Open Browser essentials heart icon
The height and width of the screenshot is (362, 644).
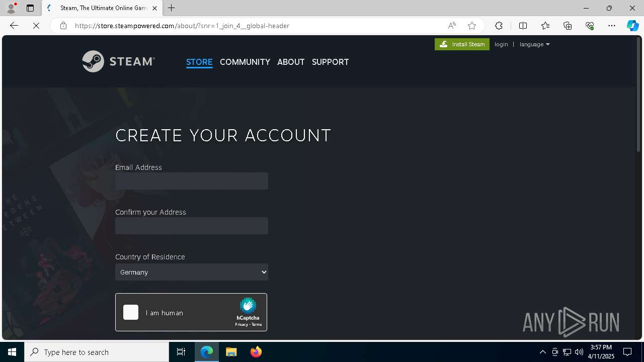point(590,26)
